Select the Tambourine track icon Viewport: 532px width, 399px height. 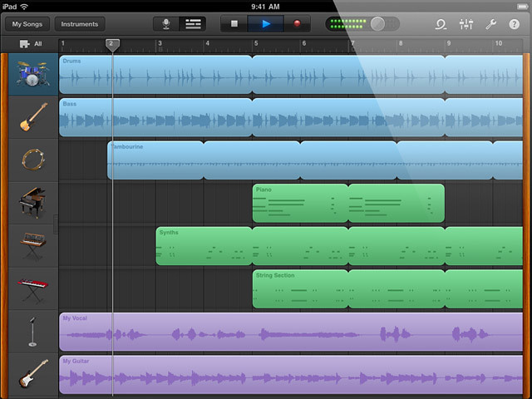pyautogui.click(x=32, y=160)
